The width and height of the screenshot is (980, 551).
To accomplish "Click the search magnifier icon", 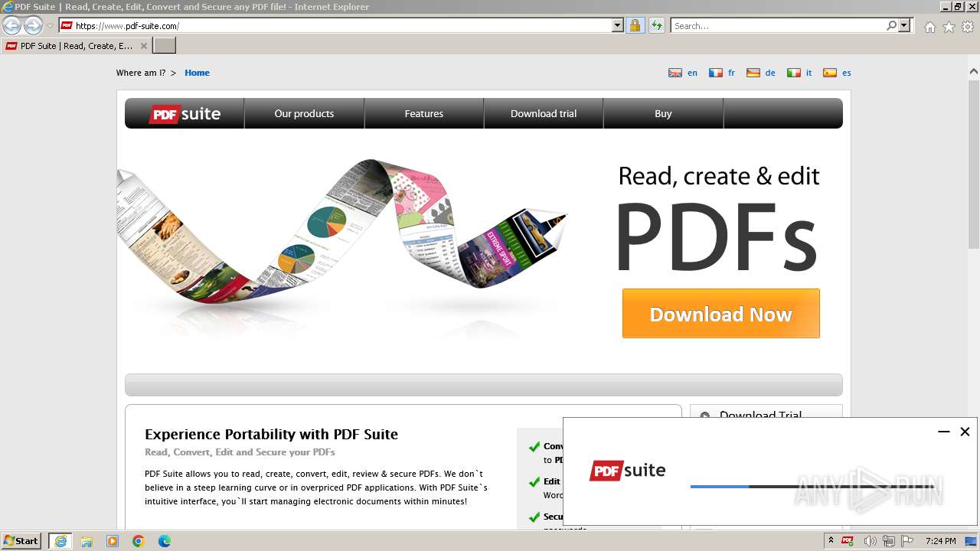I will click(891, 26).
